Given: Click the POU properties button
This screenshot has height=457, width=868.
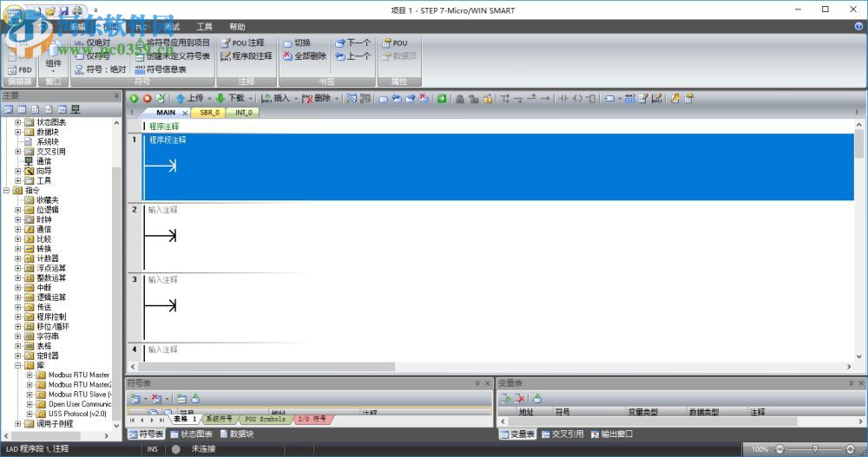Looking at the screenshot, I should 395,42.
